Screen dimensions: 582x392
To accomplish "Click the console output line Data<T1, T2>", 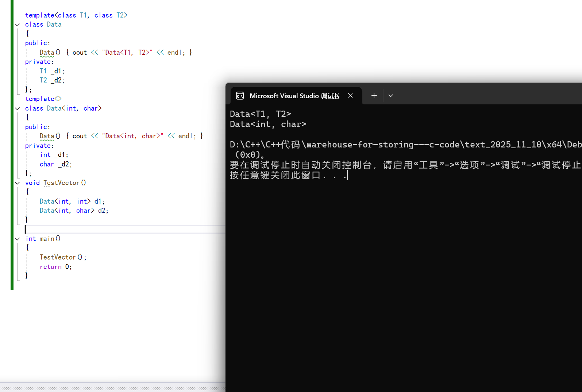I will coord(261,114).
